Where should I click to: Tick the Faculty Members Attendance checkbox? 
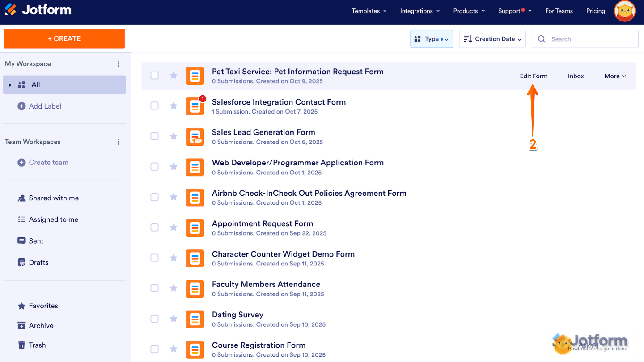(x=154, y=288)
